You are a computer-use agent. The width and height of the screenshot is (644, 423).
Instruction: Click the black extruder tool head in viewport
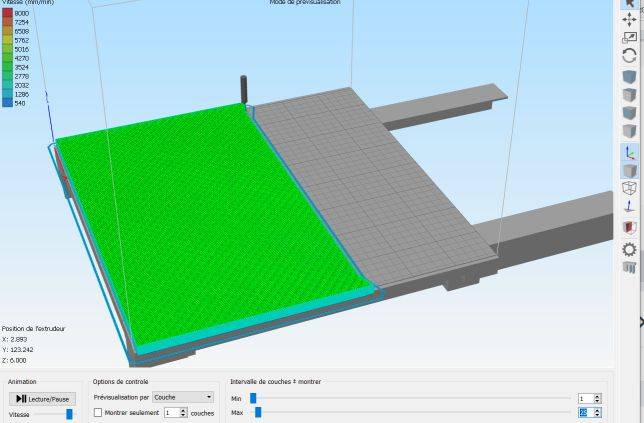click(x=244, y=89)
